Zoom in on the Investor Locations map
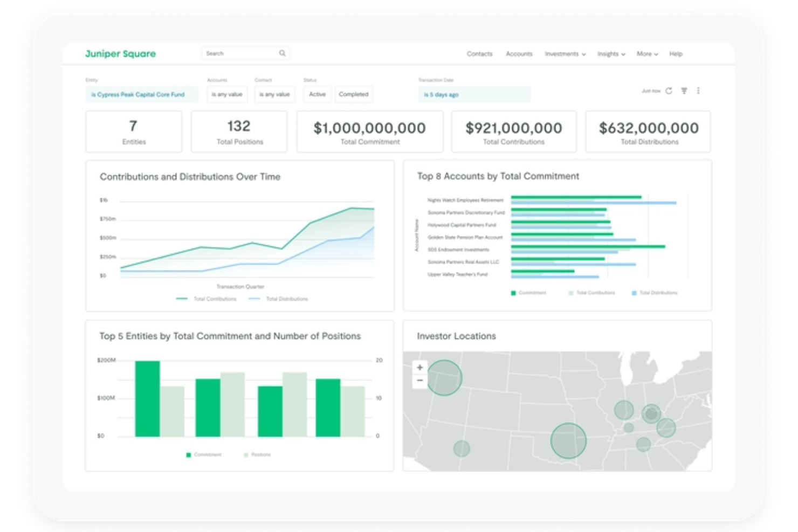This screenshot has height=532, width=798. [419, 368]
